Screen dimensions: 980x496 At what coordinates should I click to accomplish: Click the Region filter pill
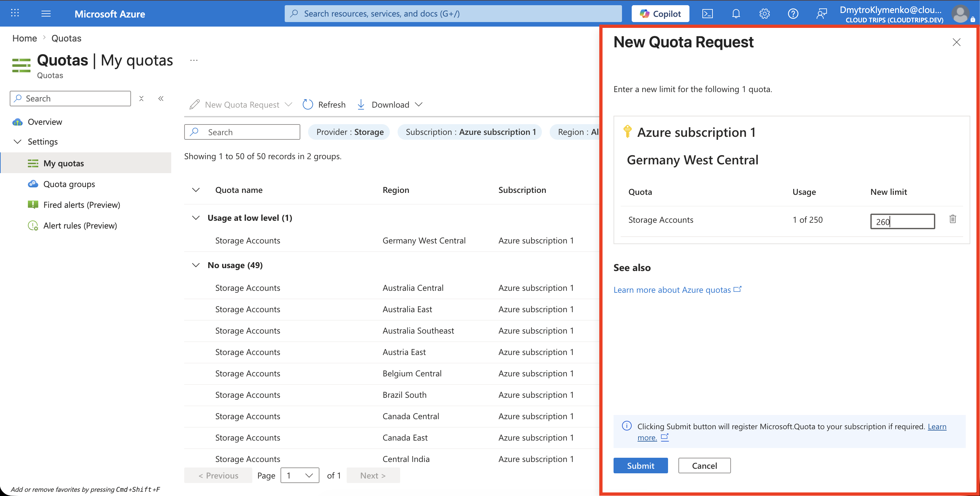click(x=576, y=132)
